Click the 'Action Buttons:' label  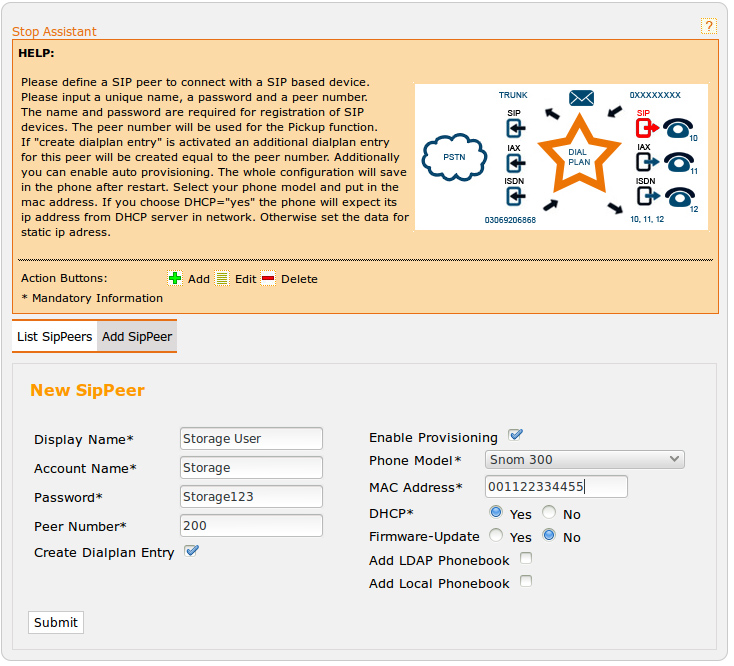(64, 278)
